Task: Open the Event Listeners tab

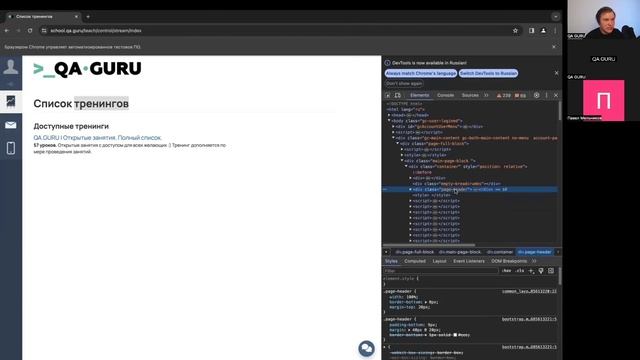Action: click(469, 261)
